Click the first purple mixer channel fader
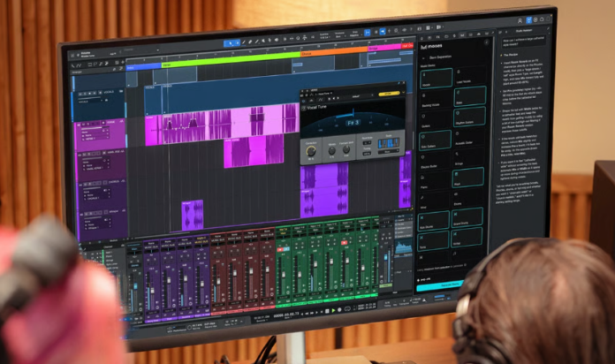Image resolution: width=615 pixels, height=364 pixels. pos(152,291)
